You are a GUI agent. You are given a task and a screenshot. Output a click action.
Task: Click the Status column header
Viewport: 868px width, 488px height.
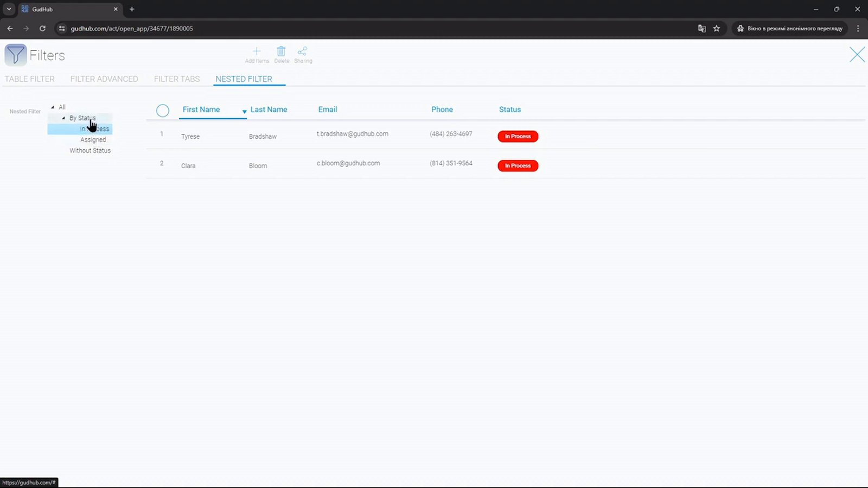tap(510, 110)
